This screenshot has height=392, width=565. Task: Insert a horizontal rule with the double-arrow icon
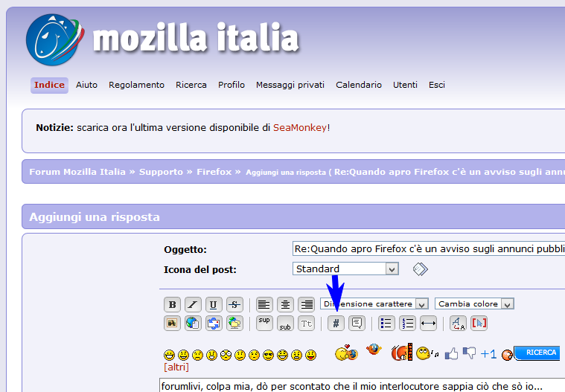click(x=429, y=323)
